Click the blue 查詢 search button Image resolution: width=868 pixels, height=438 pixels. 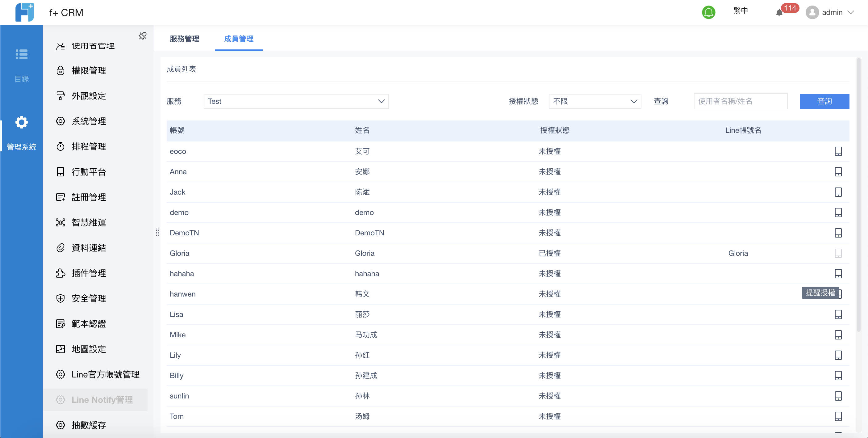pos(824,101)
